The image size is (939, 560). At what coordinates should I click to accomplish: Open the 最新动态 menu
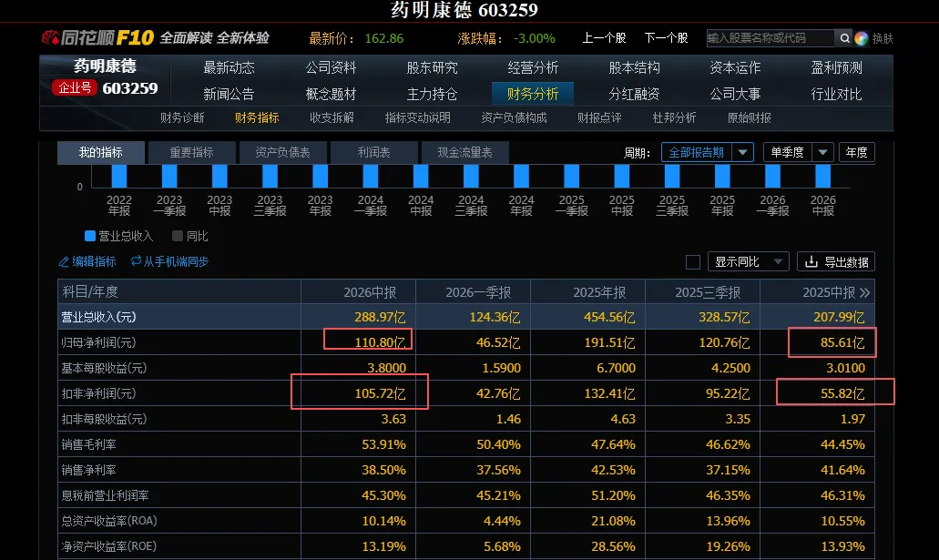click(229, 67)
